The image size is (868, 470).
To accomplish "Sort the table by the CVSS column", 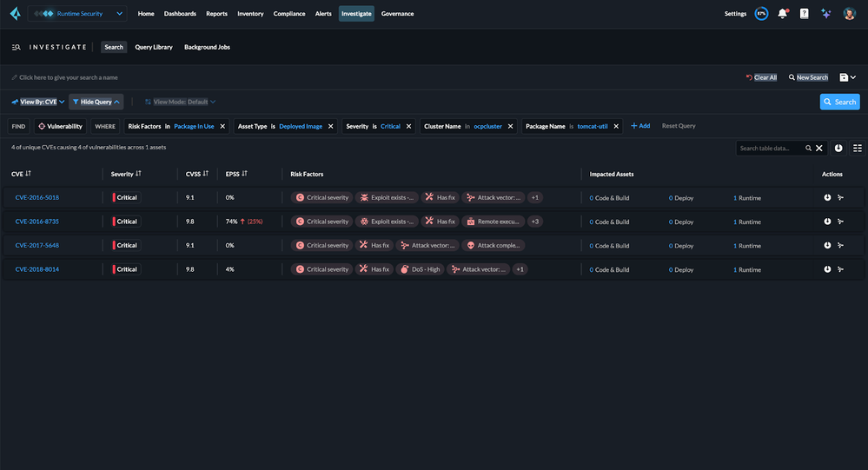I will coord(206,174).
